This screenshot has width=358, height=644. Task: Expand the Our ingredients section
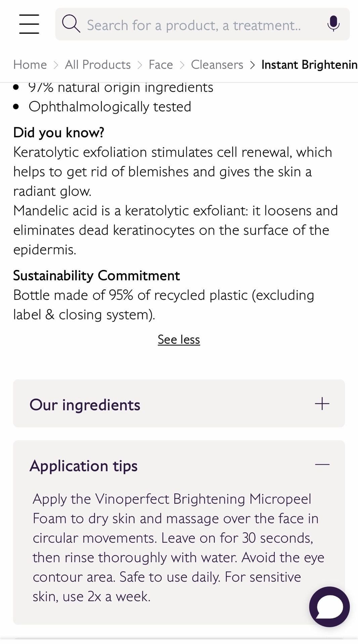point(179,404)
